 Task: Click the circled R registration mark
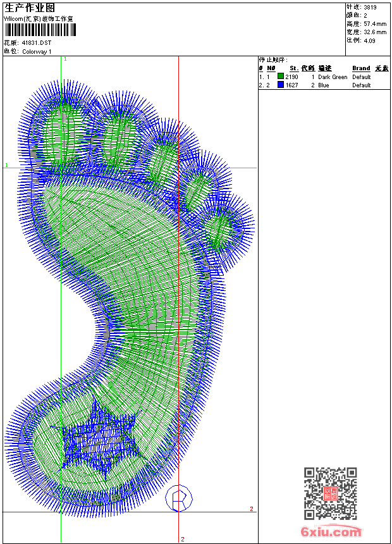click(178, 497)
